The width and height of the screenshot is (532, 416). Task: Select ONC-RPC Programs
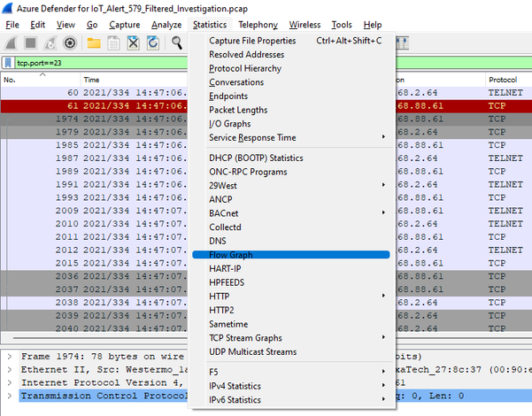290,172
